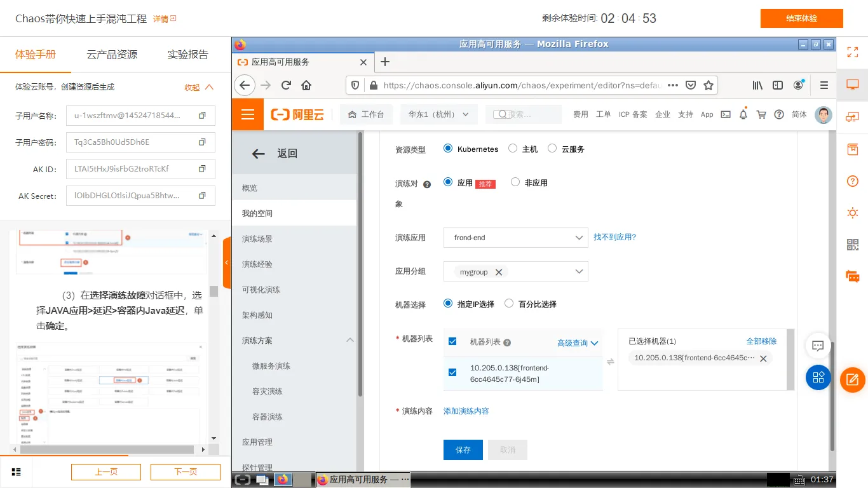Copy the AK ID value

tap(202, 169)
